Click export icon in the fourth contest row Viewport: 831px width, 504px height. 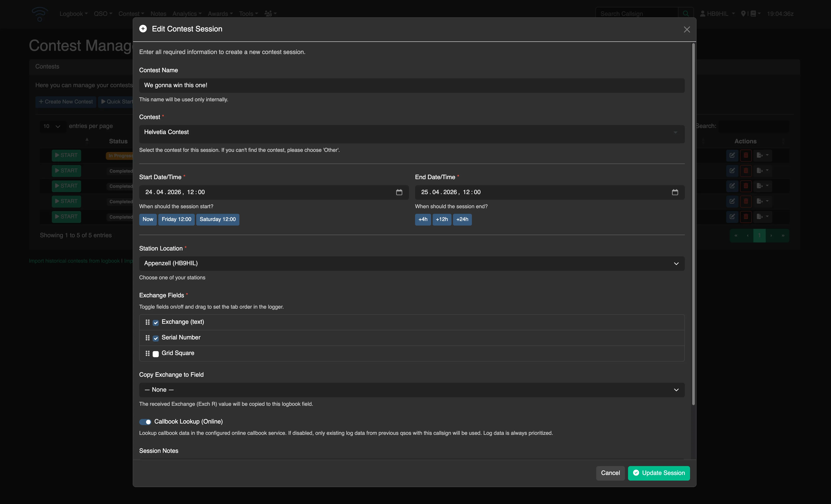pos(762,201)
